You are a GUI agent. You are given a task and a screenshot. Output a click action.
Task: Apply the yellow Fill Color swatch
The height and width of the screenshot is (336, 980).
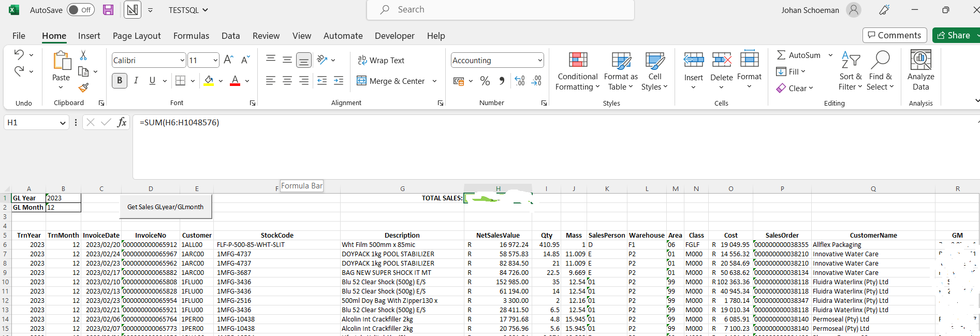point(209,81)
